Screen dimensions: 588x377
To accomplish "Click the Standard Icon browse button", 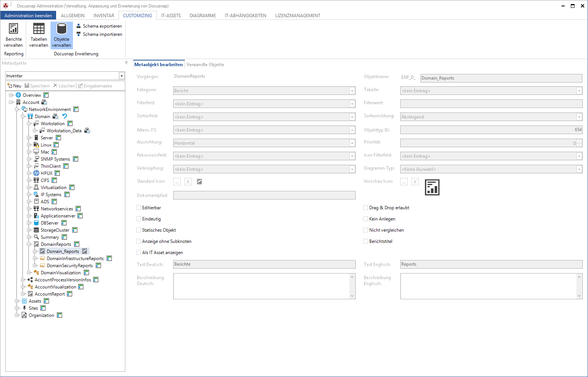I will click(177, 182).
